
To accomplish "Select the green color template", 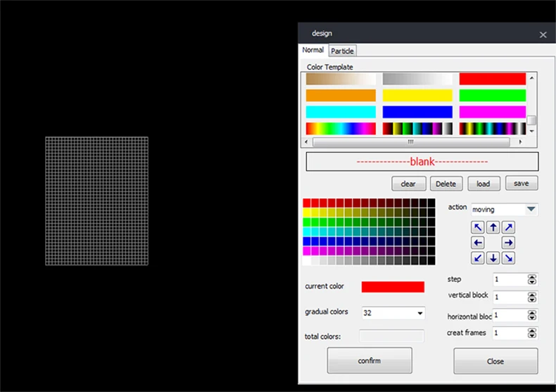I will coord(492,95).
